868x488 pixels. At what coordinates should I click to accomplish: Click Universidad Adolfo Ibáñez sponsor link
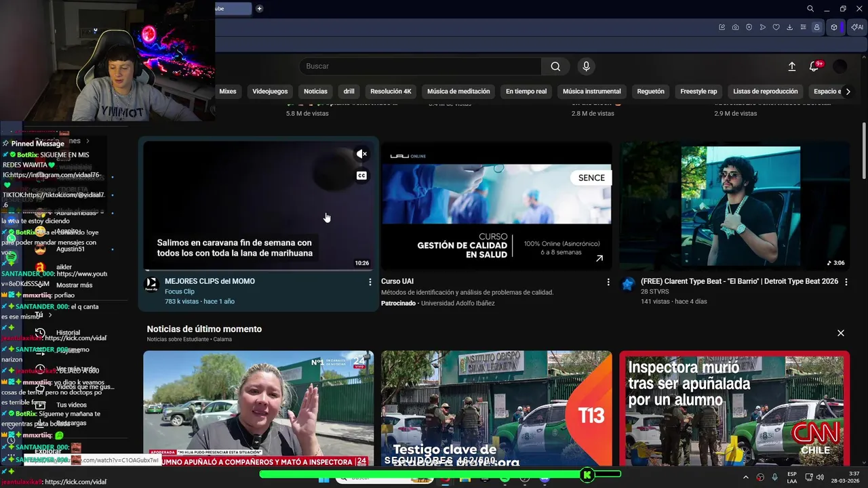[x=458, y=303]
